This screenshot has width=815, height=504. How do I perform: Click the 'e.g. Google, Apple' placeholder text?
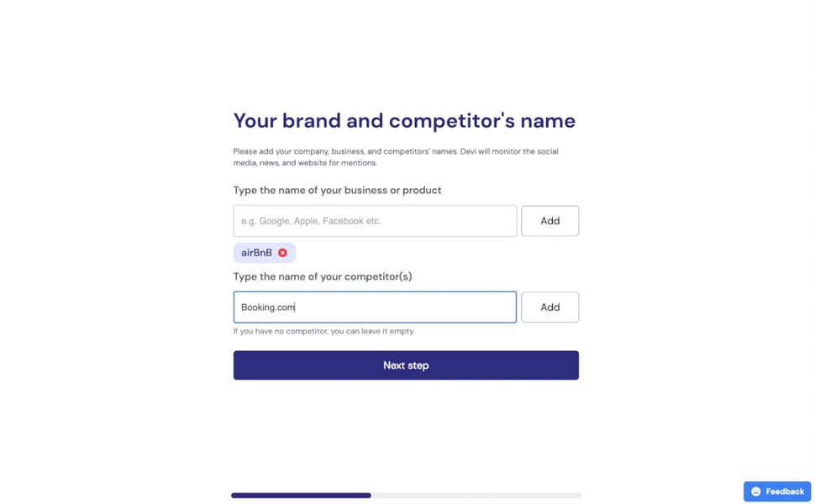click(310, 221)
